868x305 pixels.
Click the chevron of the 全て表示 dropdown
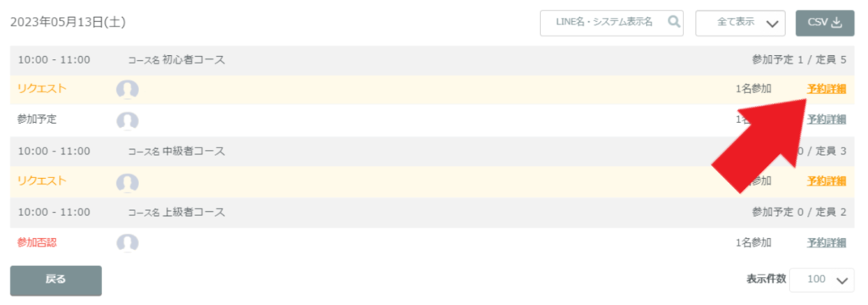tap(773, 24)
